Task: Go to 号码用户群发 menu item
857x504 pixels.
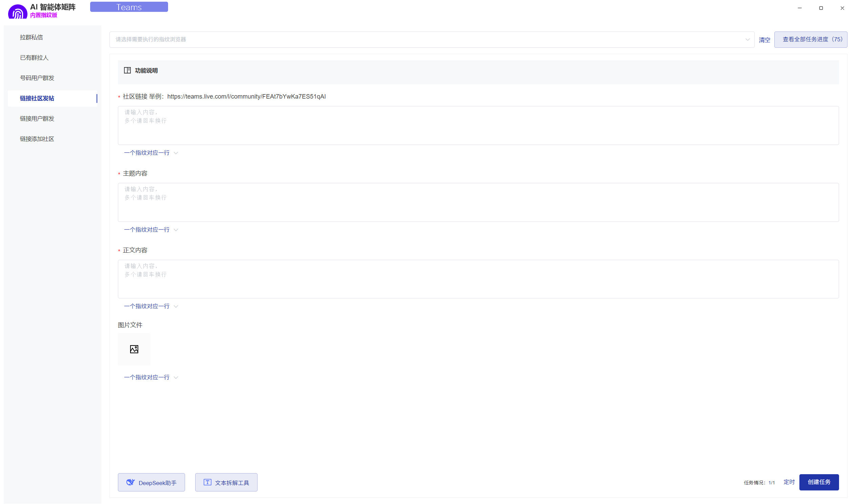Action: click(x=37, y=78)
